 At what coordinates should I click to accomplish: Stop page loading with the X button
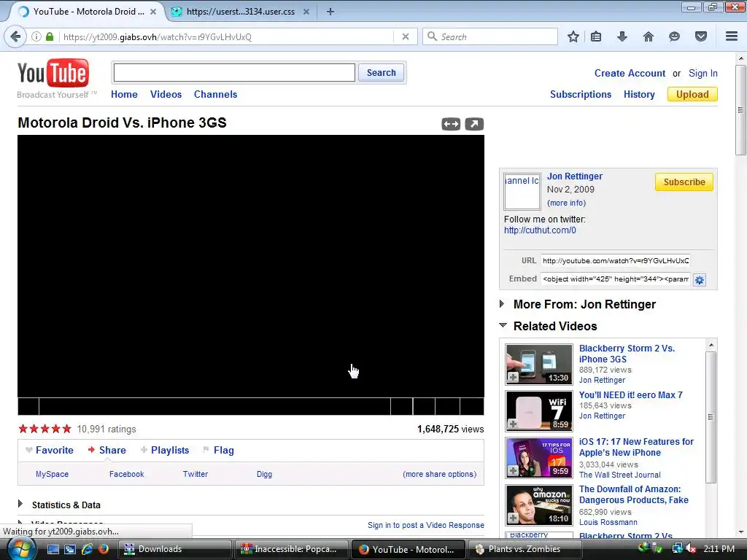406,36
